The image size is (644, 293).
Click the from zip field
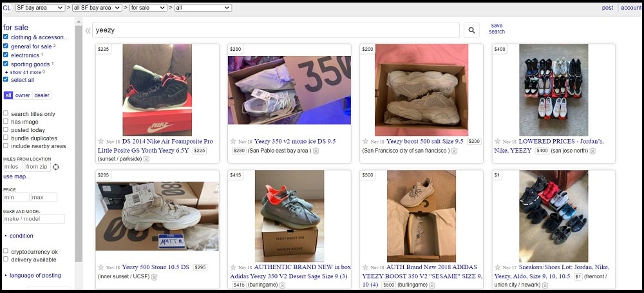(x=37, y=167)
